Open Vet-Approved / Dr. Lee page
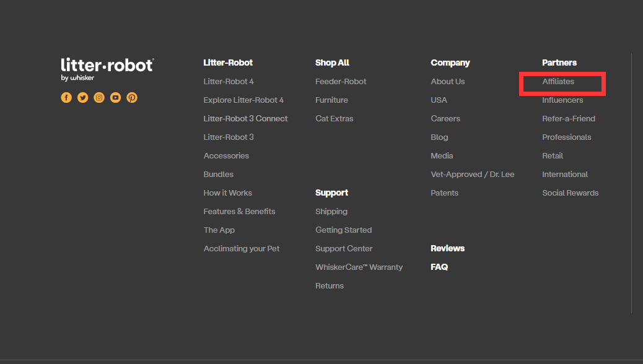The width and height of the screenshot is (643, 364). (x=472, y=175)
